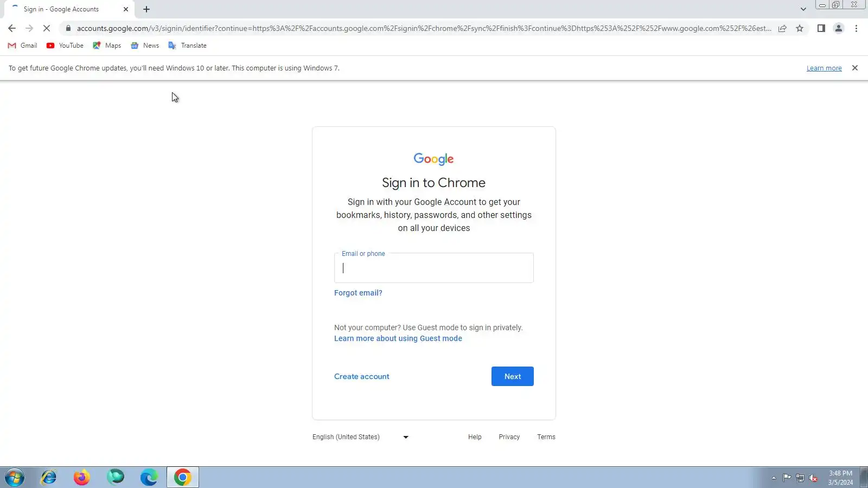Close the Sign in - Google Accounts tab
Screen dimensions: 868x488
pyautogui.click(x=126, y=9)
